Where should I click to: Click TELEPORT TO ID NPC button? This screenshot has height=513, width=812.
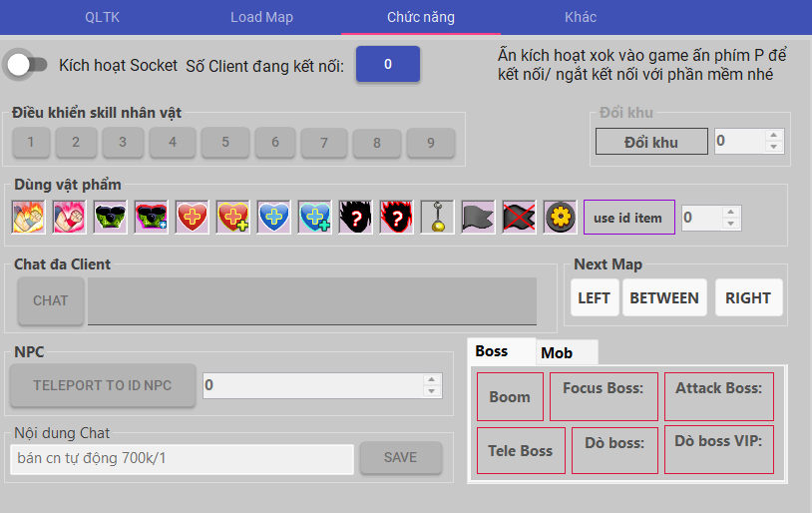pos(103,385)
